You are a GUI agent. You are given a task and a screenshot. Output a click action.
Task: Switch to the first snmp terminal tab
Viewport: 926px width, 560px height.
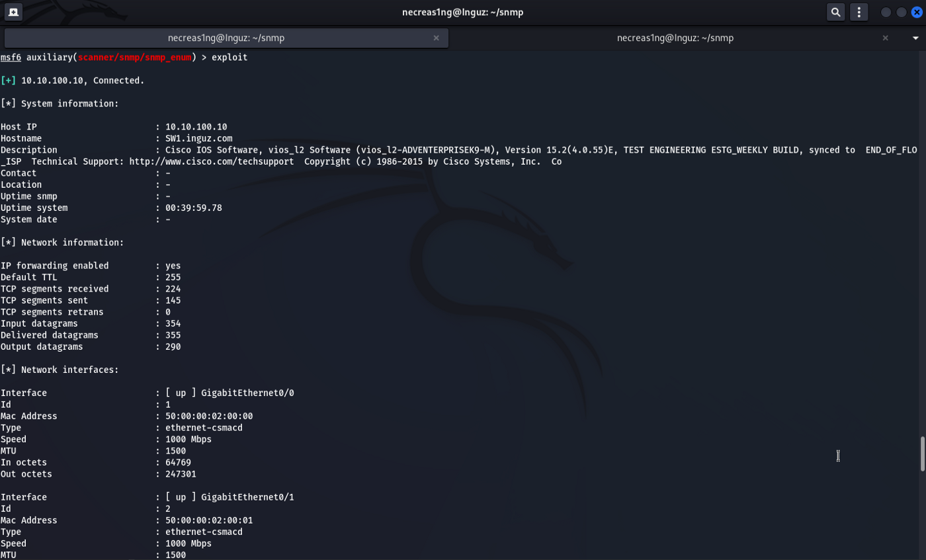coord(226,38)
